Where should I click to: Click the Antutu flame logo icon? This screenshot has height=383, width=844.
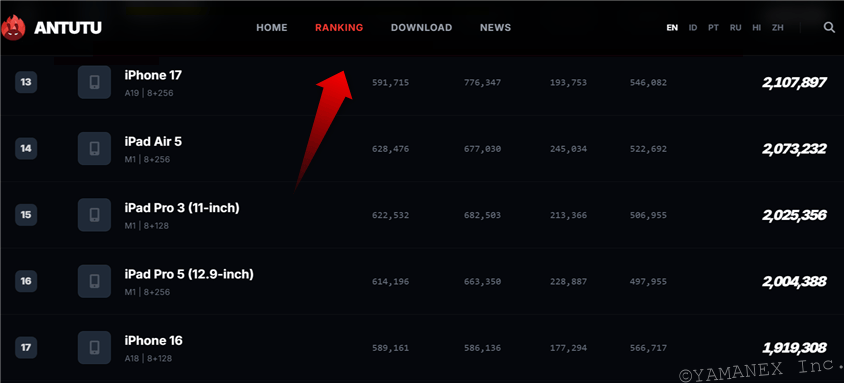pos(13,28)
